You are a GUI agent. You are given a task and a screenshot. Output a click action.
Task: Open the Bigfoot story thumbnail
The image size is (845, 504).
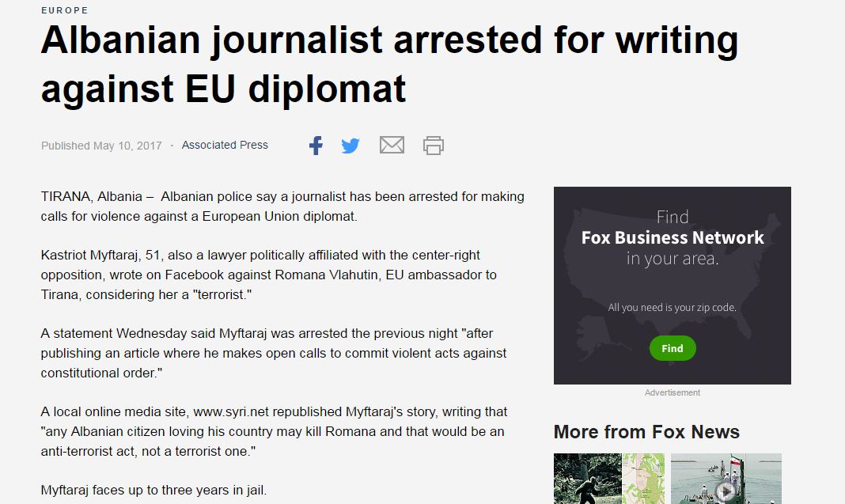pos(608,479)
